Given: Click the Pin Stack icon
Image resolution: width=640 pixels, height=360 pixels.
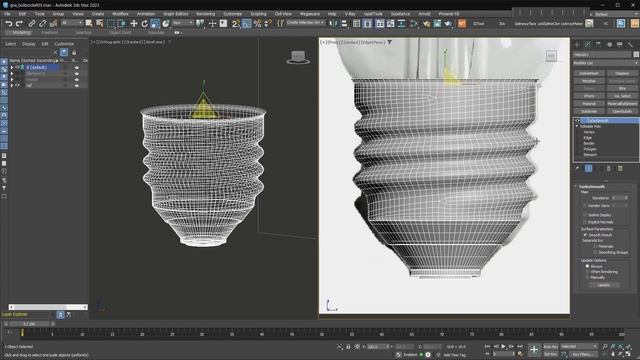Looking at the screenshot, I should coord(577,168).
